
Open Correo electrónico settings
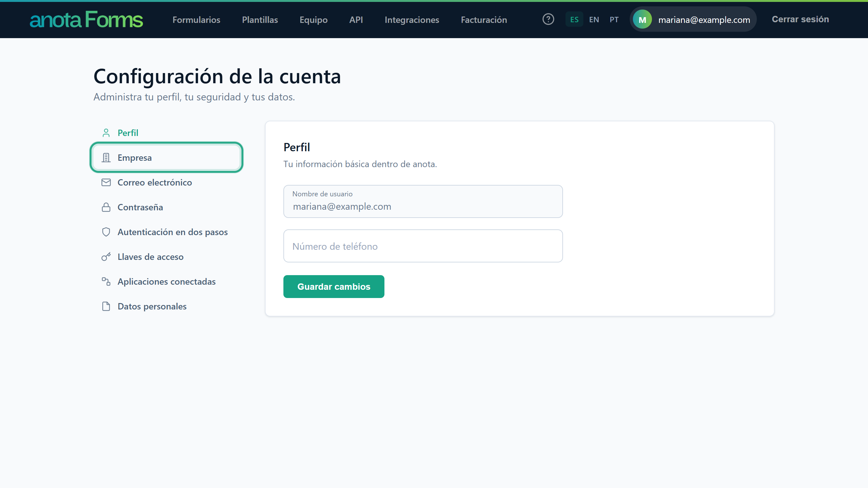(x=166, y=182)
